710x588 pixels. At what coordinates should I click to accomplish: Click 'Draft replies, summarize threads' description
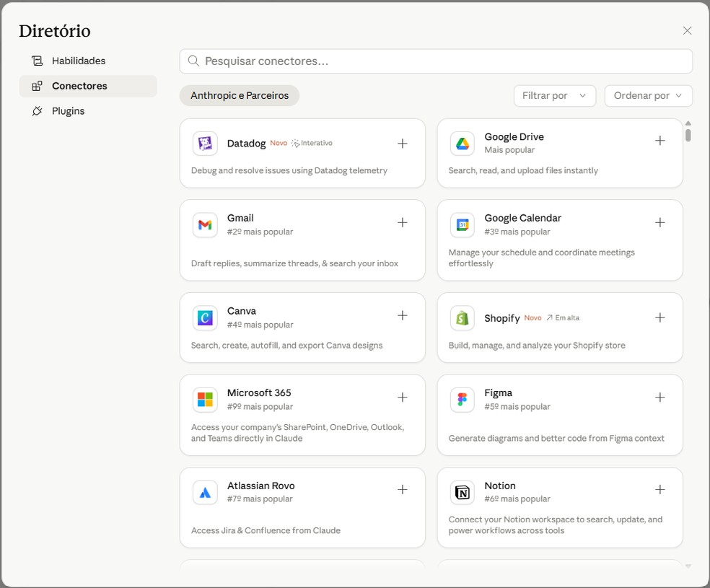294,263
